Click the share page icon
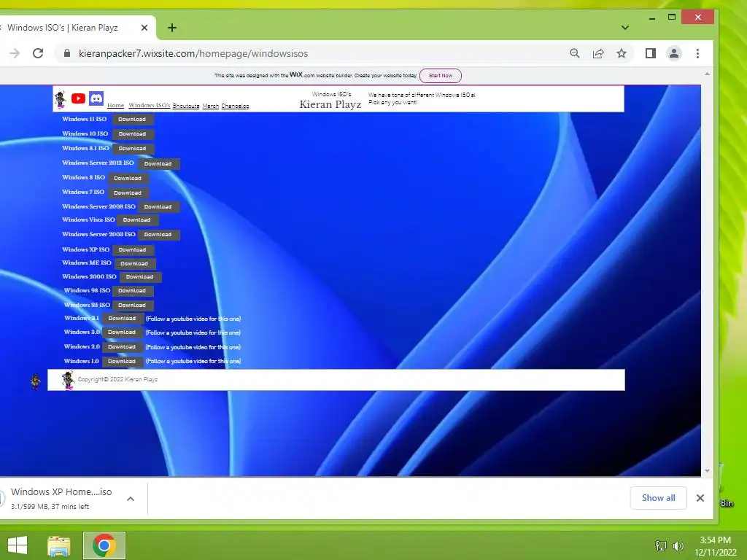Screen dimensions: 747x560 click(x=598, y=53)
